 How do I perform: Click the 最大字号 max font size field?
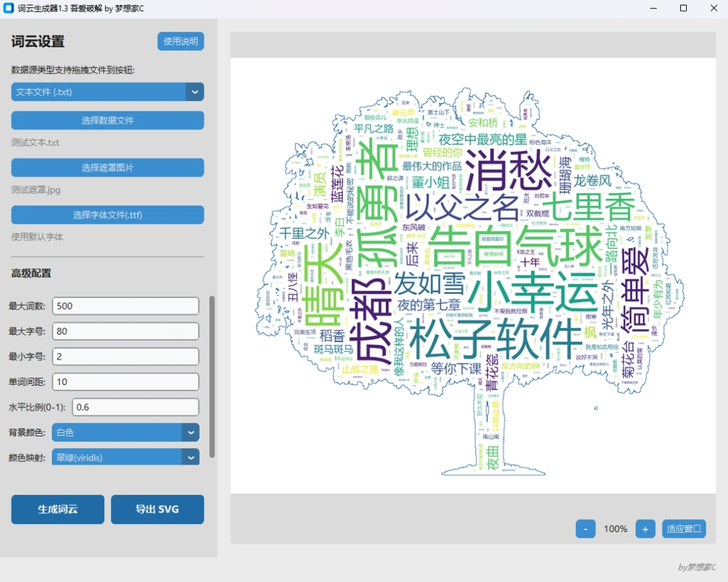click(125, 331)
